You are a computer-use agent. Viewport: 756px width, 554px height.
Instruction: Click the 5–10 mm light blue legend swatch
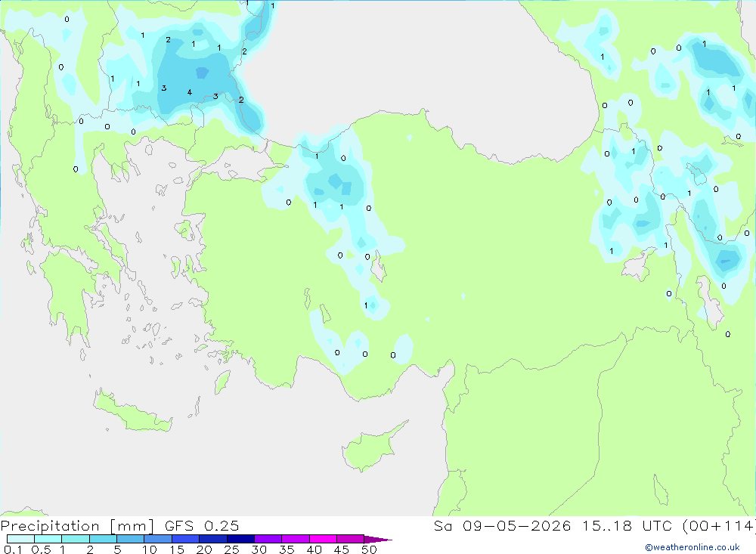pyautogui.click(x=131, y=539)
